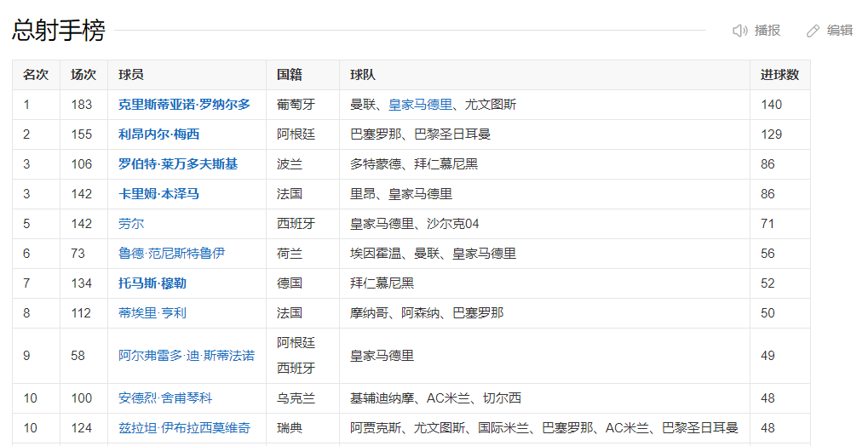The width and height of the screenshot is (868, 446).
Task: Open 兹拉坦·伊布拉西莫维奇 player link
Action: pos(184,428)
